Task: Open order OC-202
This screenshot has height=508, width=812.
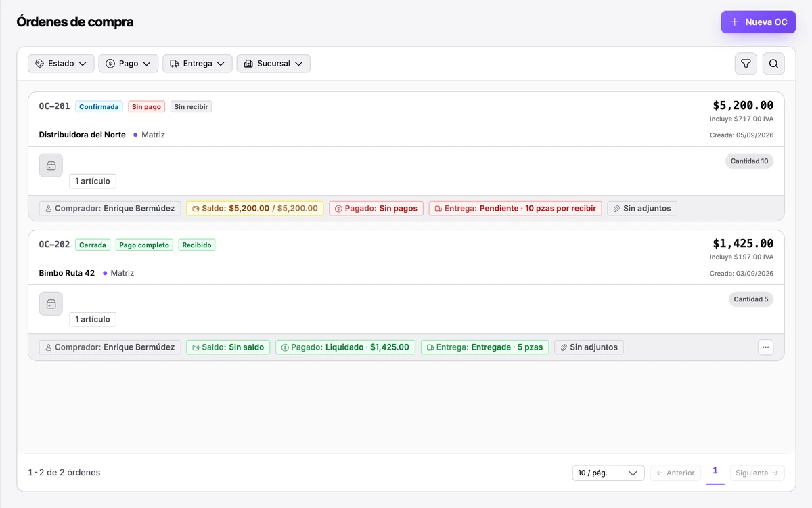Action: 54,245
